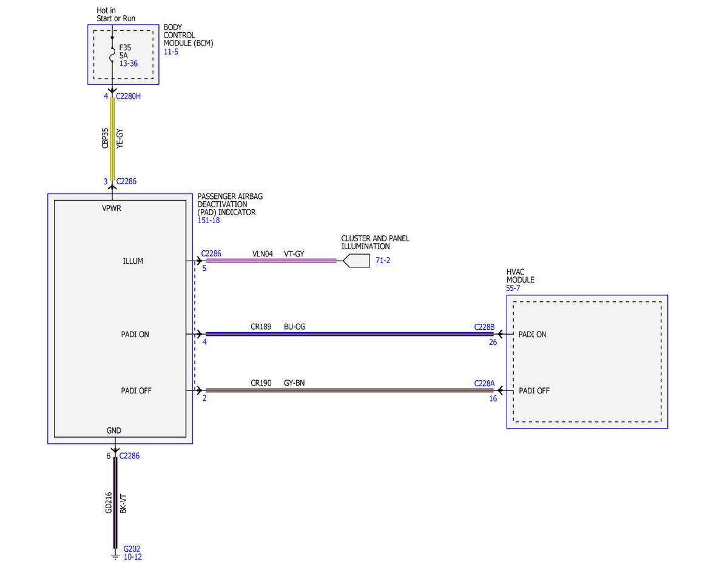Select the 'Hot in Start or Run' label
This screenshot has height=562, width=728.
[116, 15]
